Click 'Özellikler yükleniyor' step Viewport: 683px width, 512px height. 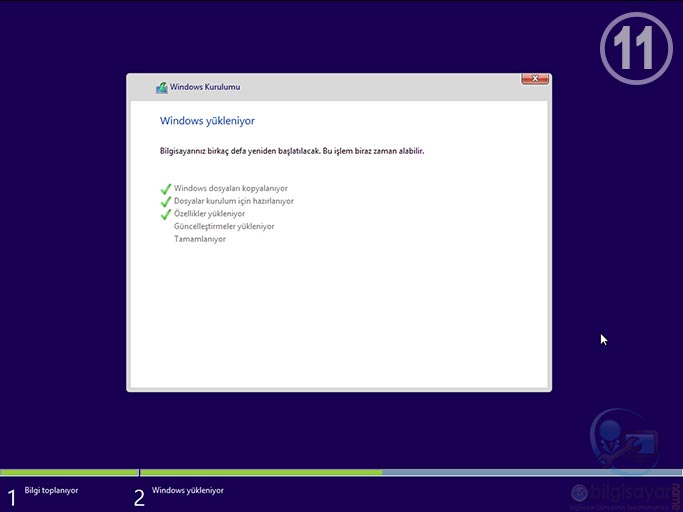click(210, 214)
